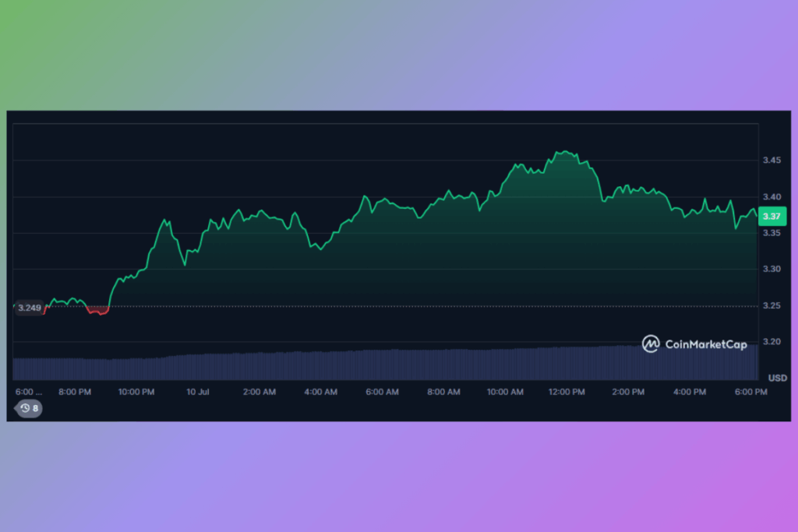Viewport: 798px width, 532px height.
Task: Click the CoinMarketCap logo icon
Action: [x=651, y=344]
